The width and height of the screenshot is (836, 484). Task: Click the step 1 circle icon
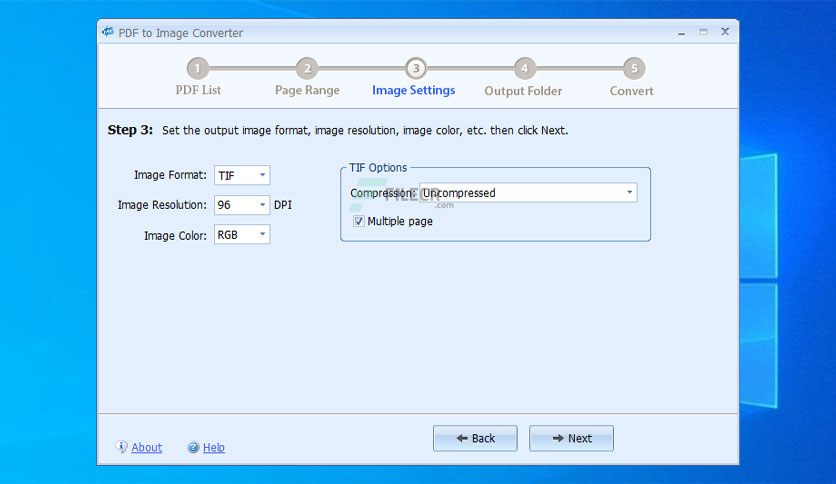(197, 68)
